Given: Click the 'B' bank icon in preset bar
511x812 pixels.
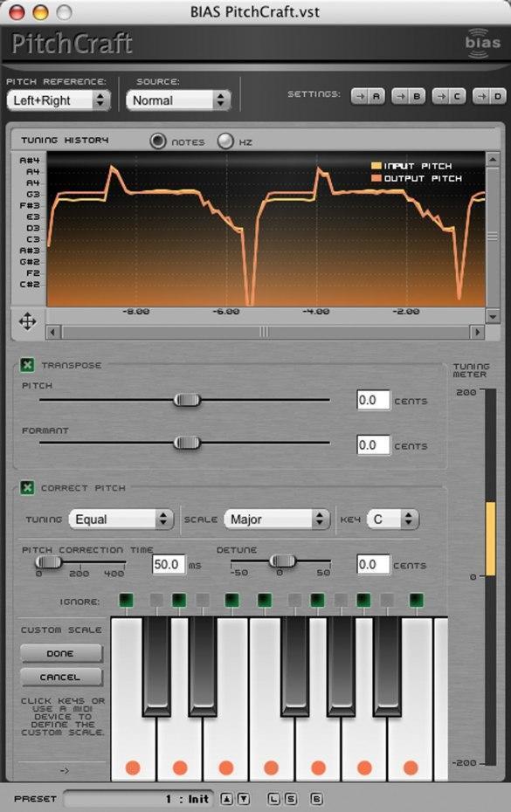Looking at the screenshot, I should [x=317, y=799].
